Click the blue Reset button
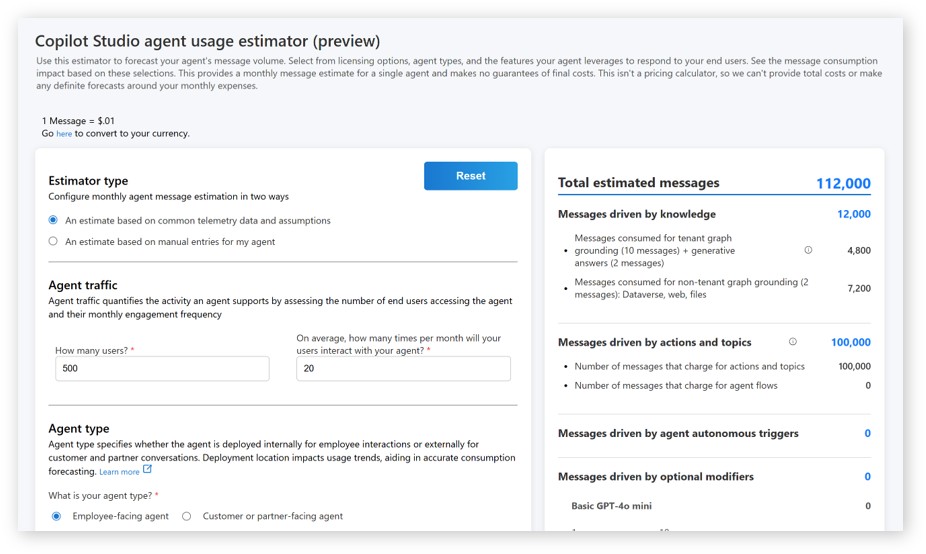The height and width of the screenshot is (554, 926). coord(470,176)
